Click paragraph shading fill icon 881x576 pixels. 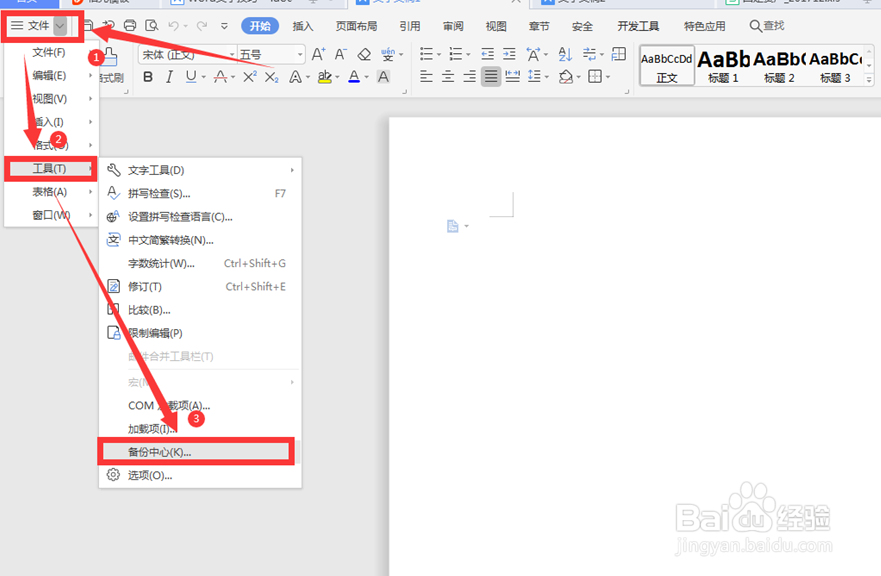(x=566, y=76)
